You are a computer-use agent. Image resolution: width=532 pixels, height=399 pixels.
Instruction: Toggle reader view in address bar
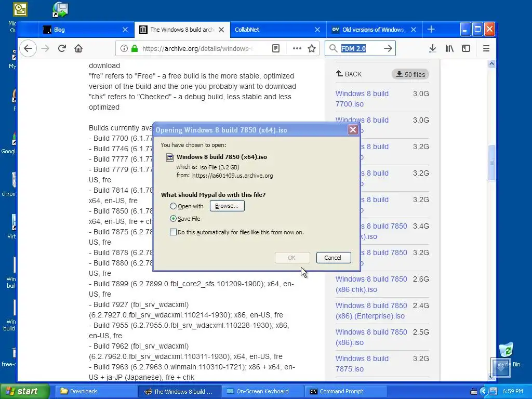click(x=276, y=48)
